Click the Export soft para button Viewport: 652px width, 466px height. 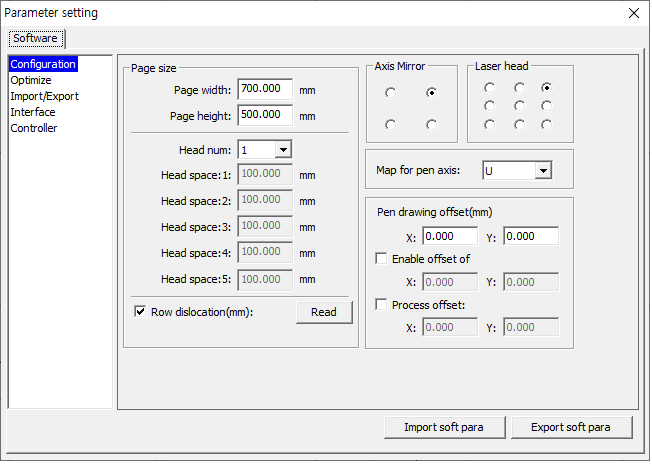click(571, 427)
